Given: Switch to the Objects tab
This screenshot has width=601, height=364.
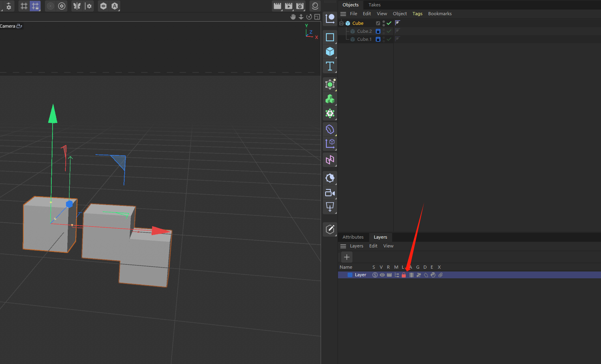Looking at the screenshot, I should tap(350, 5).
